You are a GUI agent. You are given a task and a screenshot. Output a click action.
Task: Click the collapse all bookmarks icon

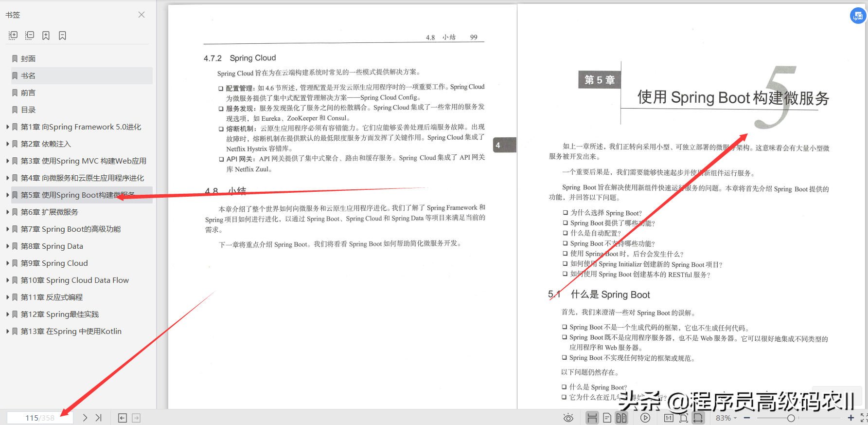[x=30, y=36]
